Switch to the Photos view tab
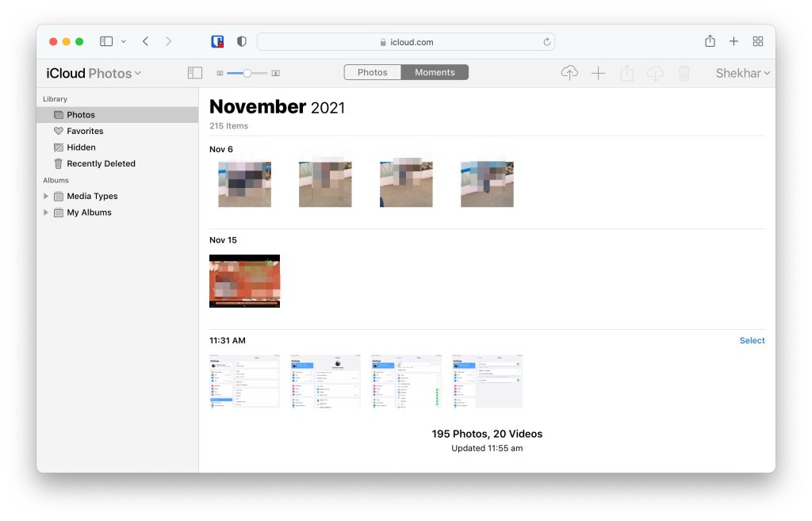The height and width of the screenshot is (521, 812). (373, 72)
